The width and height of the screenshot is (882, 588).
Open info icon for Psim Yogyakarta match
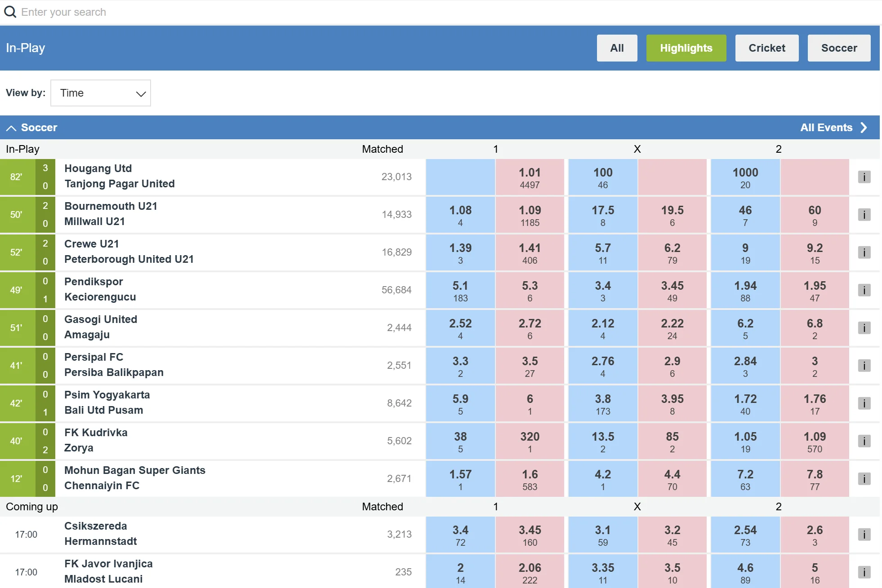864,403
